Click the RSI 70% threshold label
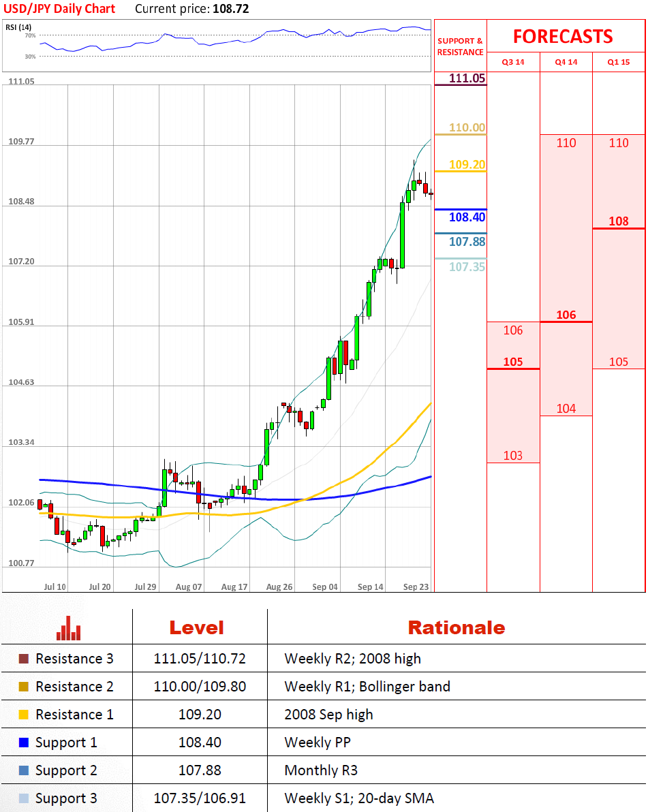 (30, 35)
